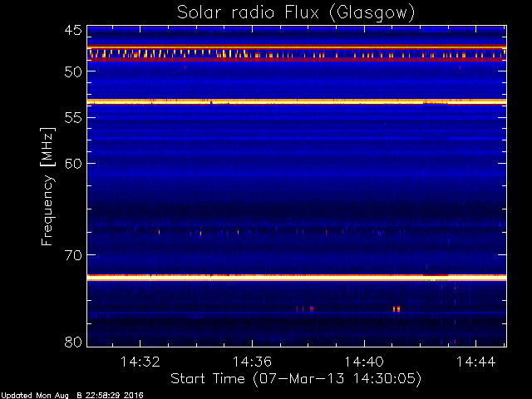Click the 'Frequency [MHz]' axis label
Viewport: 532px width, 399px height.
[47, 186]
